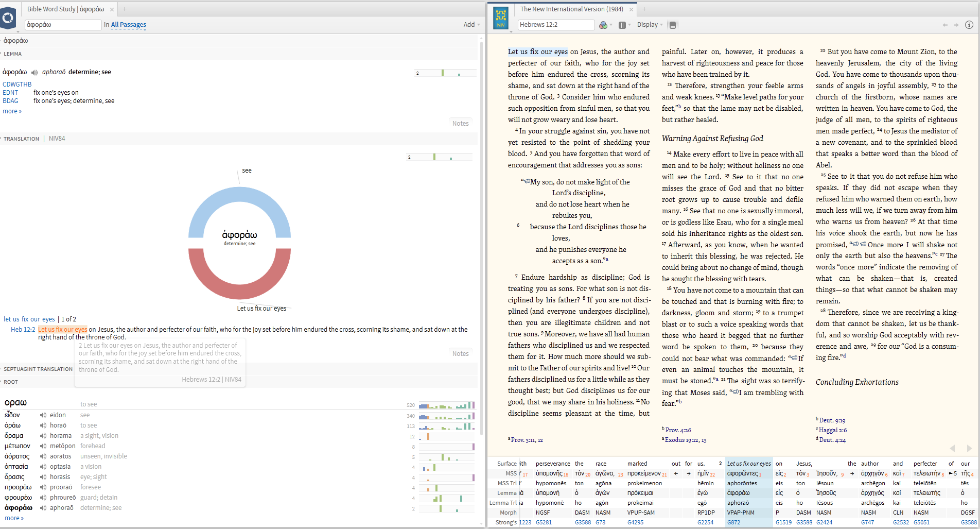
Task: Add a new tab beside the NIV tab
Action: 644,9
